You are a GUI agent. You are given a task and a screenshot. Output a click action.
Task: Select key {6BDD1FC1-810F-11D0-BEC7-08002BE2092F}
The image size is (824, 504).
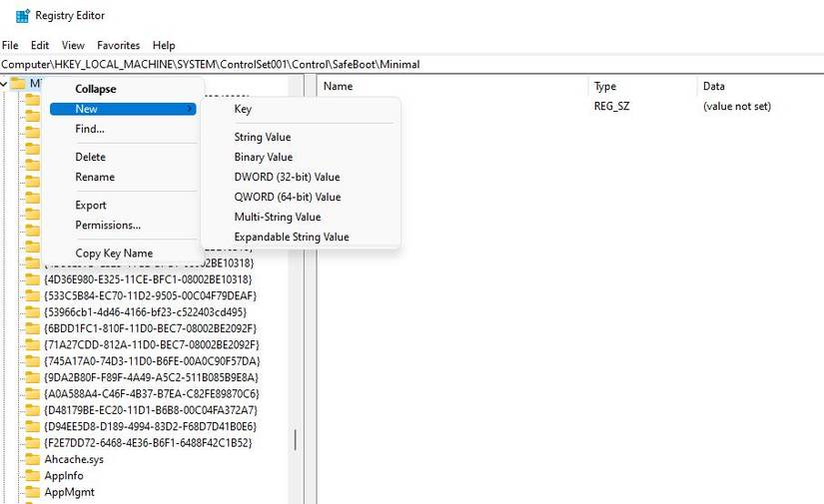150,328
